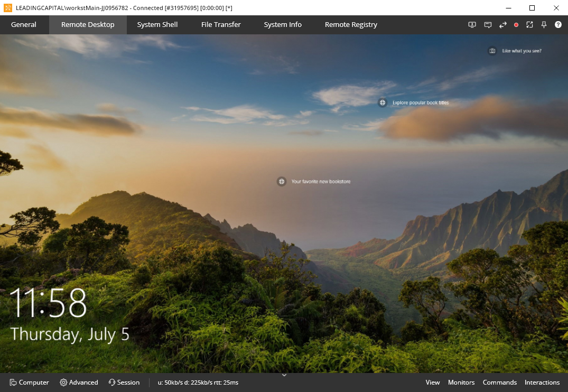Maximize the remote session window
The height and width of the screenshot is (392, 568).
pos(532,7)
